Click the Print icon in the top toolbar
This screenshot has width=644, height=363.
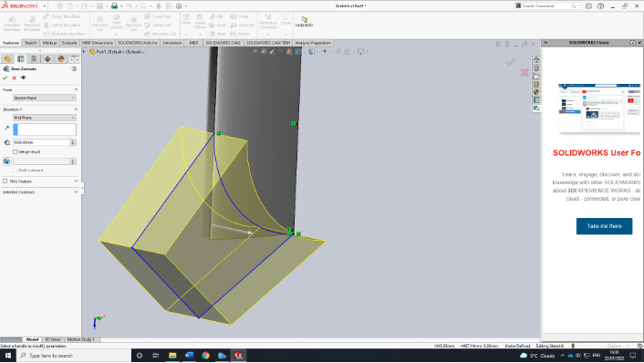[x=114, y=6]
